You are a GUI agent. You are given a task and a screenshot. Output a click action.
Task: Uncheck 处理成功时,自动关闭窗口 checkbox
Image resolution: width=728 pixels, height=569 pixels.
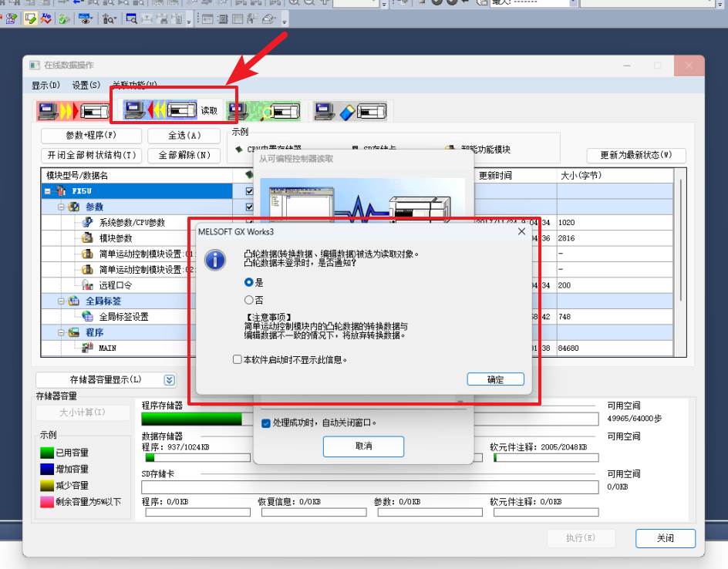coord(266,423)
